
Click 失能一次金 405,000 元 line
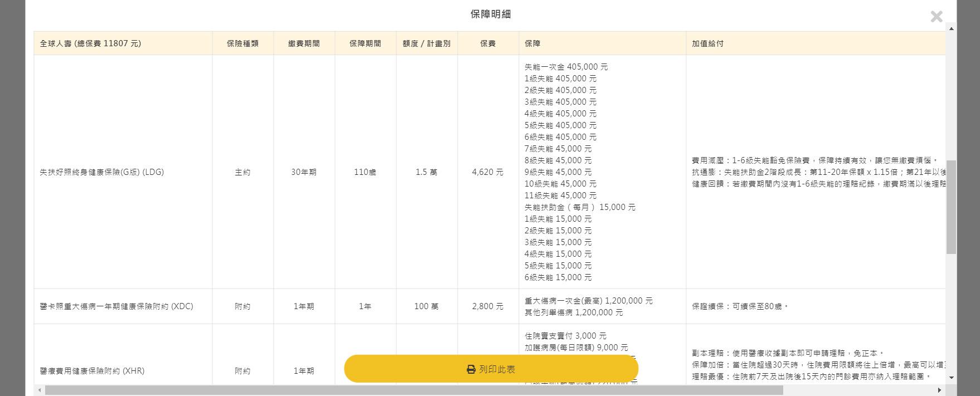[x=566, y=67]
